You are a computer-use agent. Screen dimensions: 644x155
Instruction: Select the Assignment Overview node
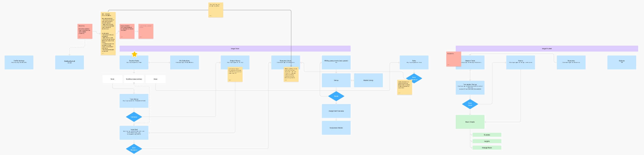pyautogui.click(x=336, y=111)
